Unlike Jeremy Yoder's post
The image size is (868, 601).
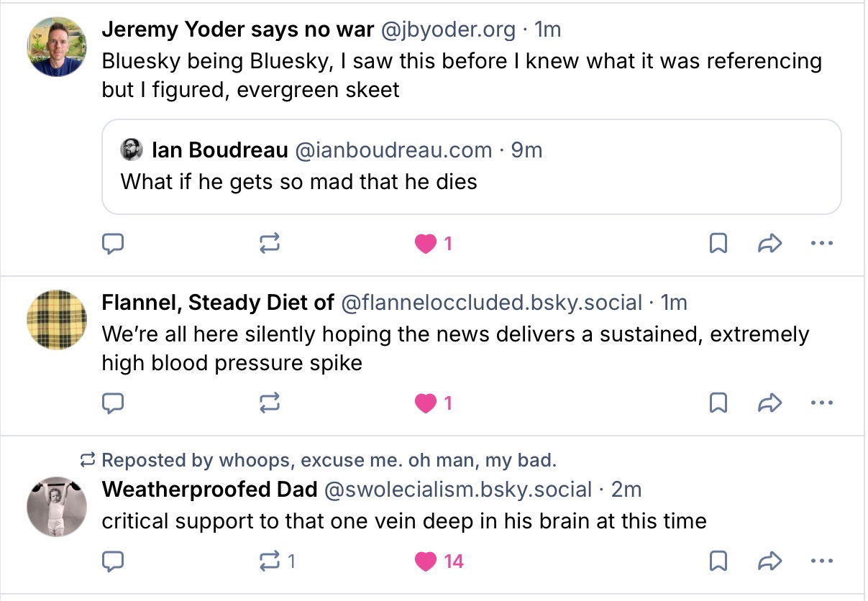[426, 244]
